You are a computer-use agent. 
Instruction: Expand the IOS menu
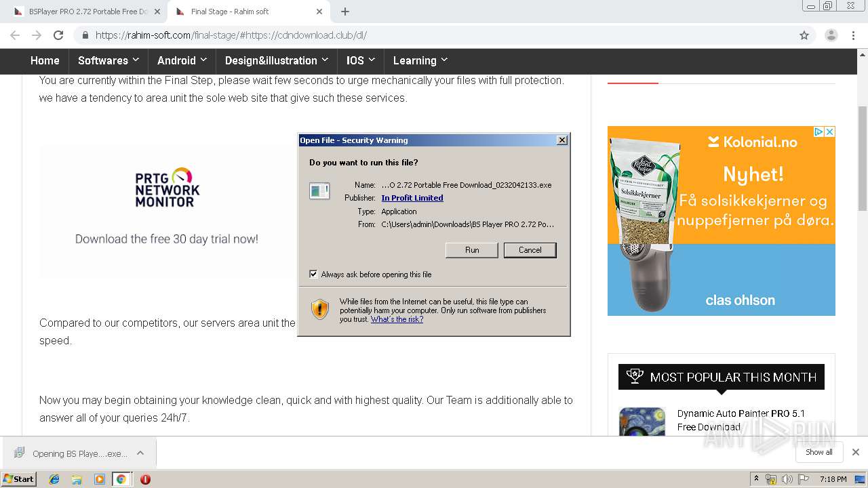[360, 60]
